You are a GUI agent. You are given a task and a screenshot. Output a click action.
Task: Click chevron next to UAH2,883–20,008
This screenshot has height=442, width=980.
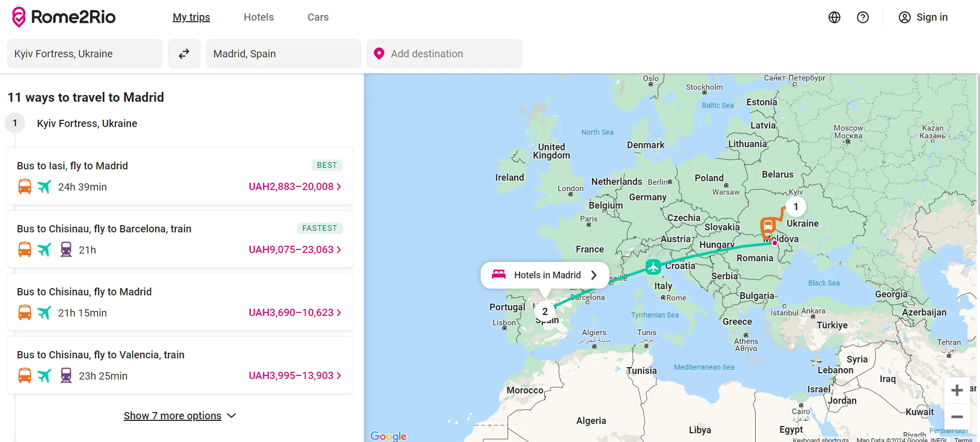click(339, 186)
